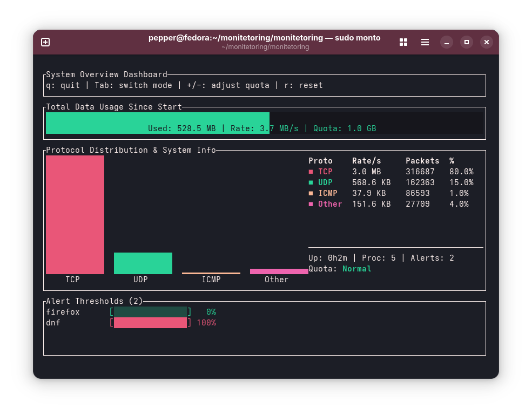Click the 'Packets' column header
The height and width of the screenshot is (415, 532).
coord(422,161)
